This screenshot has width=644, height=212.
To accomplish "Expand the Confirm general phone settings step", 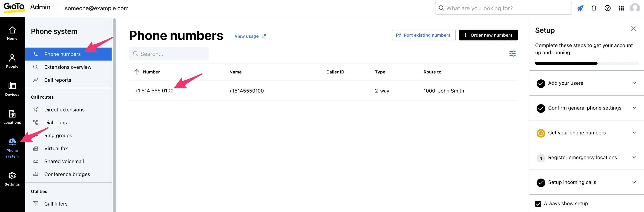I will (634, 108).
